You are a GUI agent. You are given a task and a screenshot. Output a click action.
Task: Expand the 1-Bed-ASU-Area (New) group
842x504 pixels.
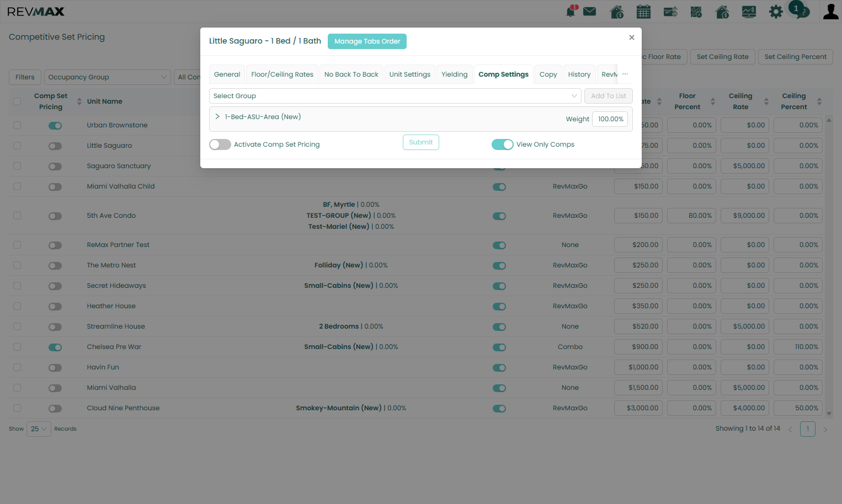pos(217,116)
